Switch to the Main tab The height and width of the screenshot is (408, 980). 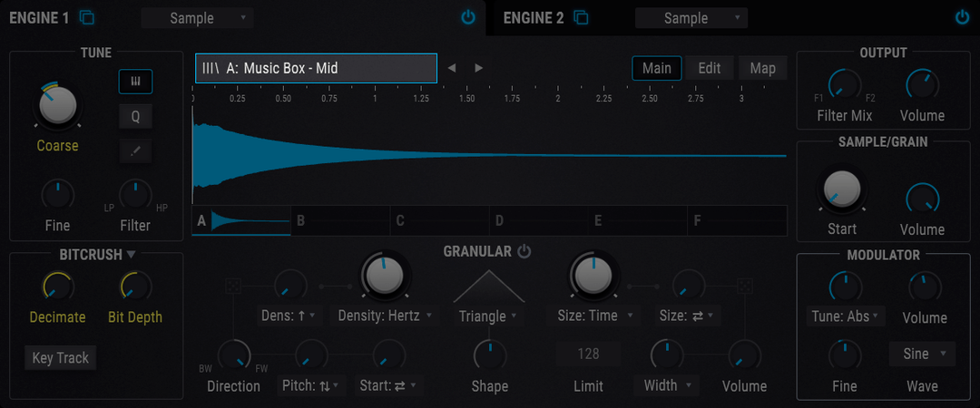tap(656, 68)
